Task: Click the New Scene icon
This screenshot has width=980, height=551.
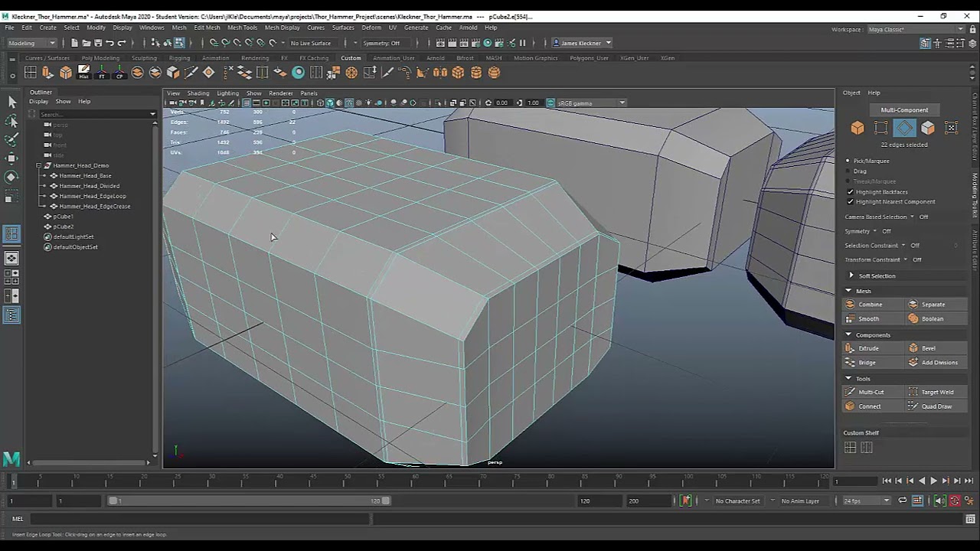Action: click(x=74, y=43)
